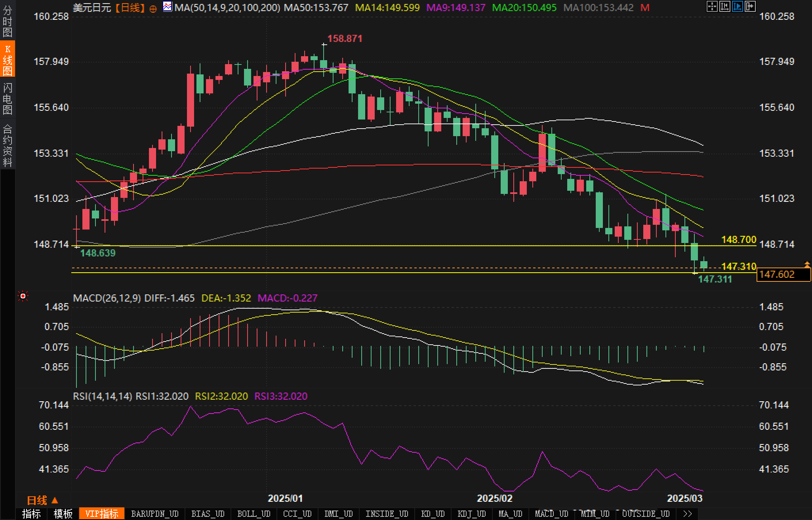Click the MA indicator chart icon

tap(168, 7)
